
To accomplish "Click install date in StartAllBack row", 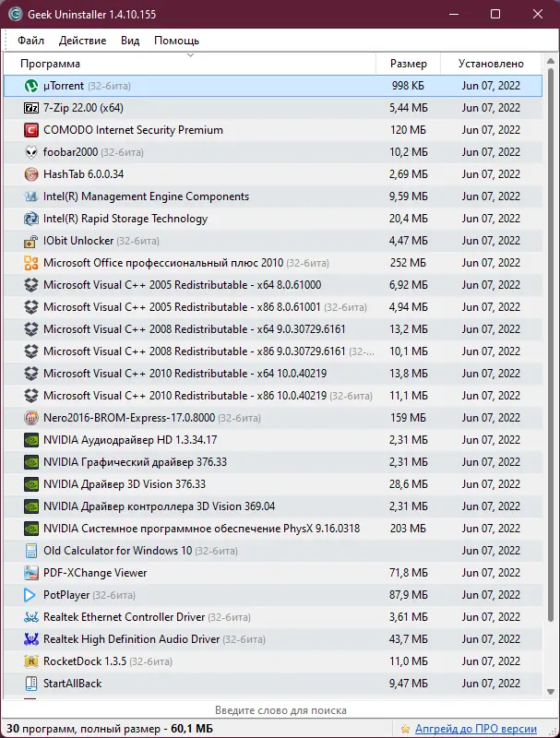I will [x=491, y=684].
